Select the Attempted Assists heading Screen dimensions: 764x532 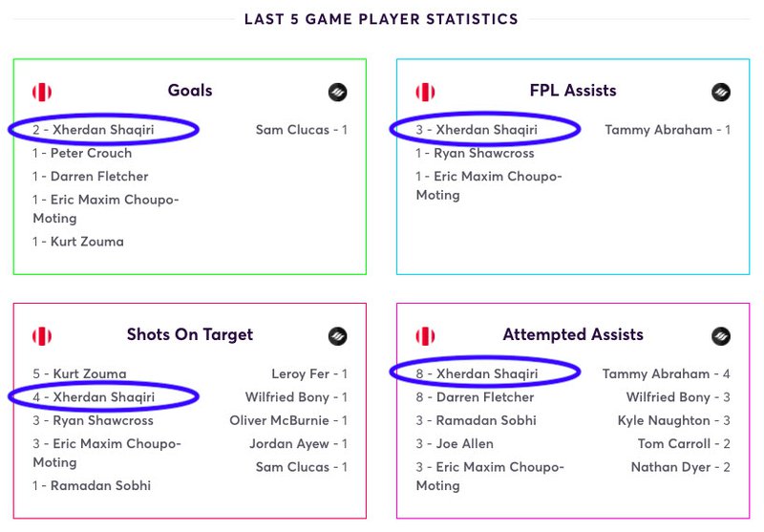pos(573,334)
